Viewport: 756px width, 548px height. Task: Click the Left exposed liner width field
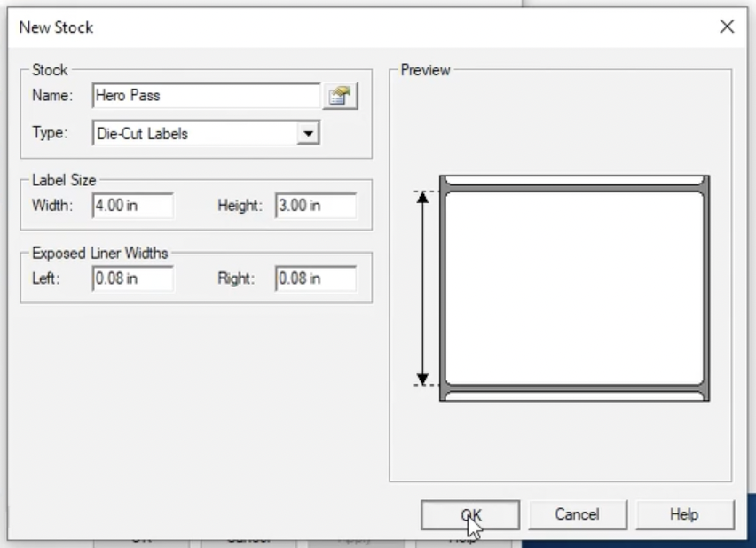pyautogui.click(x=132, y=278)
